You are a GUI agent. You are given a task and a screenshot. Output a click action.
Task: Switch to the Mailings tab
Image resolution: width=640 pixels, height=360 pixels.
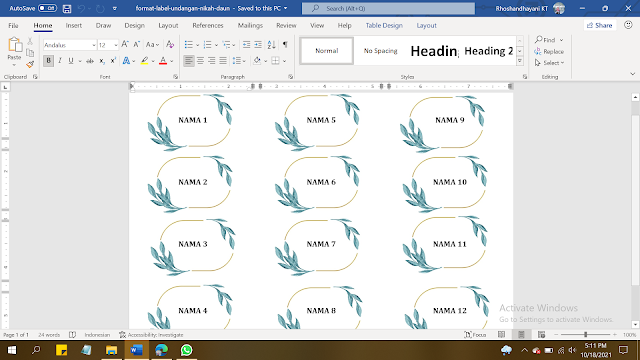250,25
